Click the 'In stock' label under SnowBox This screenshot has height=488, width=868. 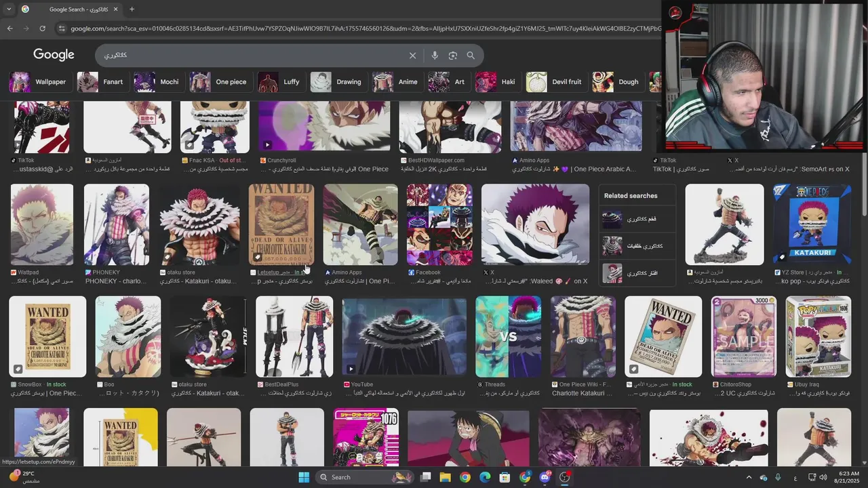(x=56, y=384)
